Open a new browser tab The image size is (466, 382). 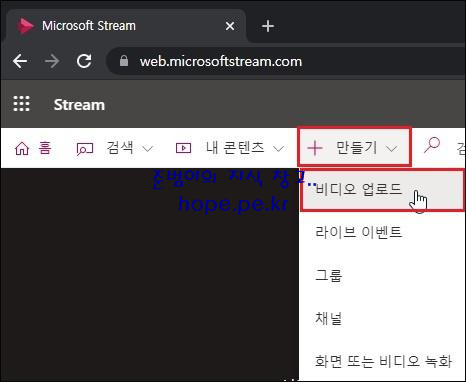[268, 26]
